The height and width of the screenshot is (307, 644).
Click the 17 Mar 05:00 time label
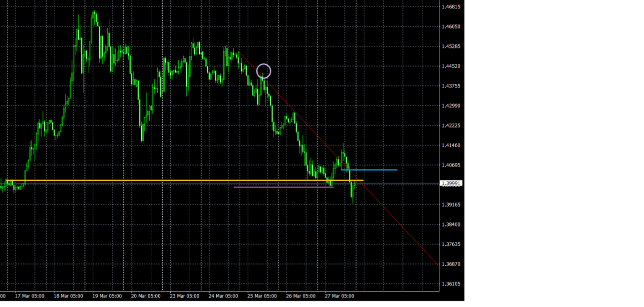[29, 296]
